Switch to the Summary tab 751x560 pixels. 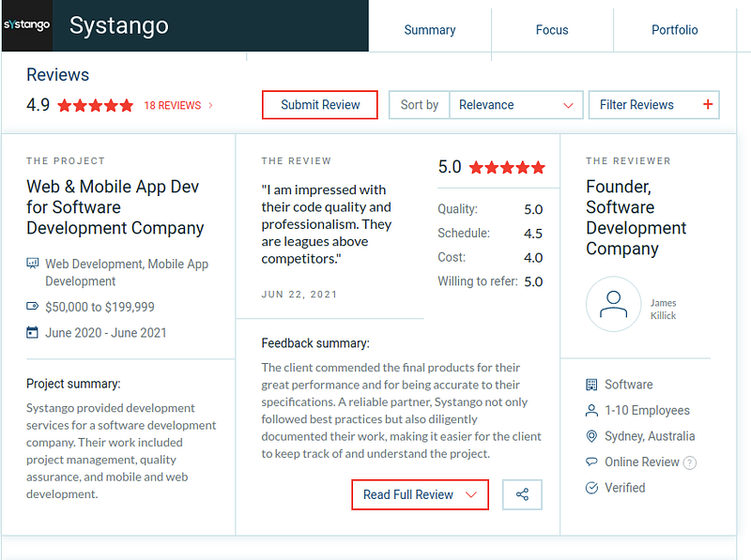(x=429, y=30)
